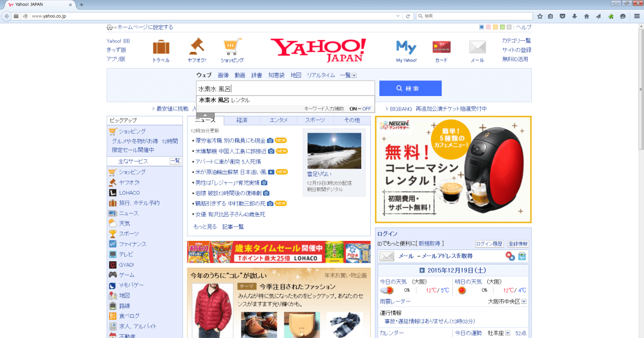Switch to the その他 news tab
Image resolution: width=644 pixels, height=338 pixels.
(352, 120)
